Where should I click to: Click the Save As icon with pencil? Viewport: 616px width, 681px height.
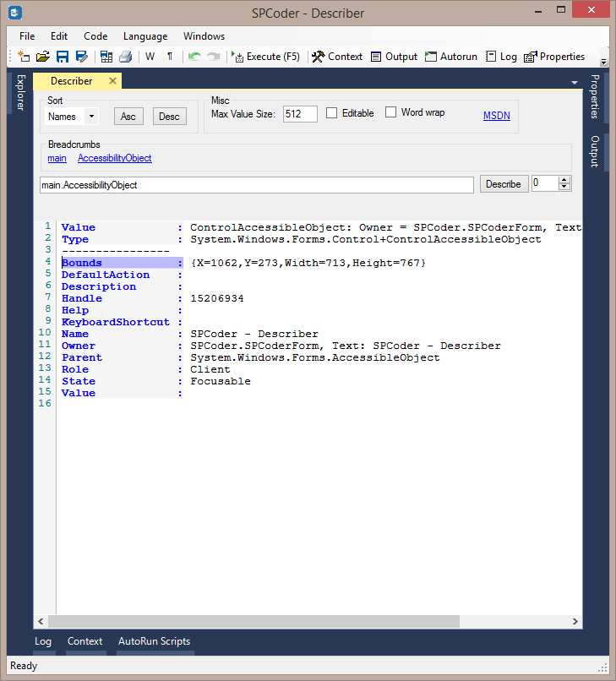pos(82,57)
